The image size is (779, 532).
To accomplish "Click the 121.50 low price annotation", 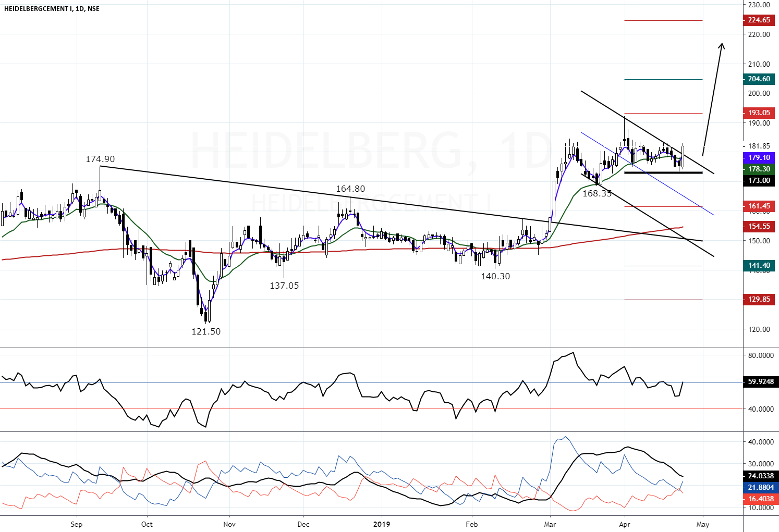I will point(206,331).
